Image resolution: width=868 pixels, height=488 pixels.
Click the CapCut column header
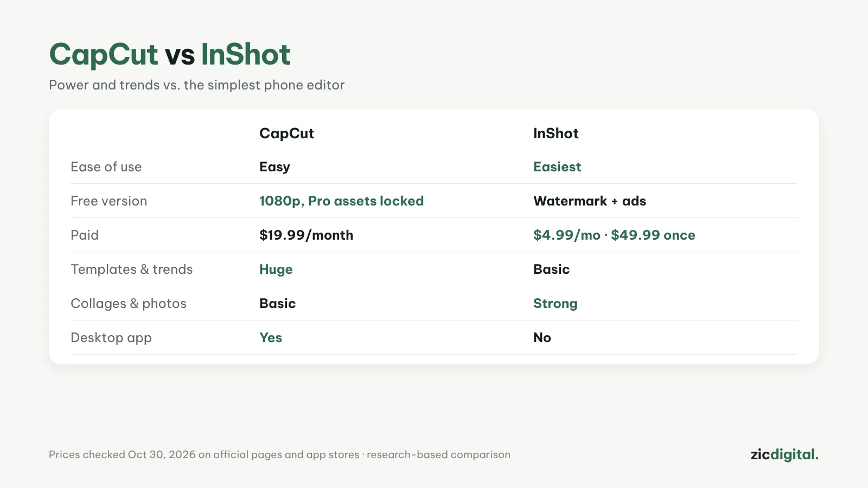click(x=286, y=133)
